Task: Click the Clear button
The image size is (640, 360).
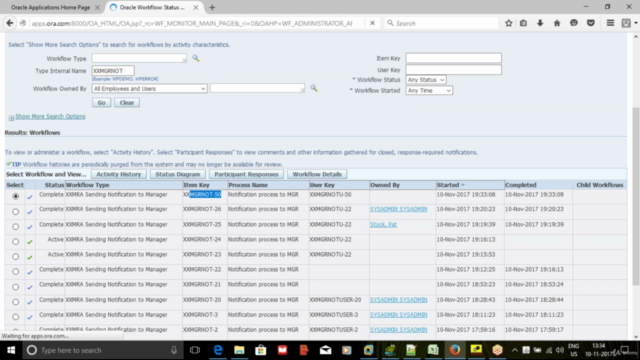Action: 127,102
